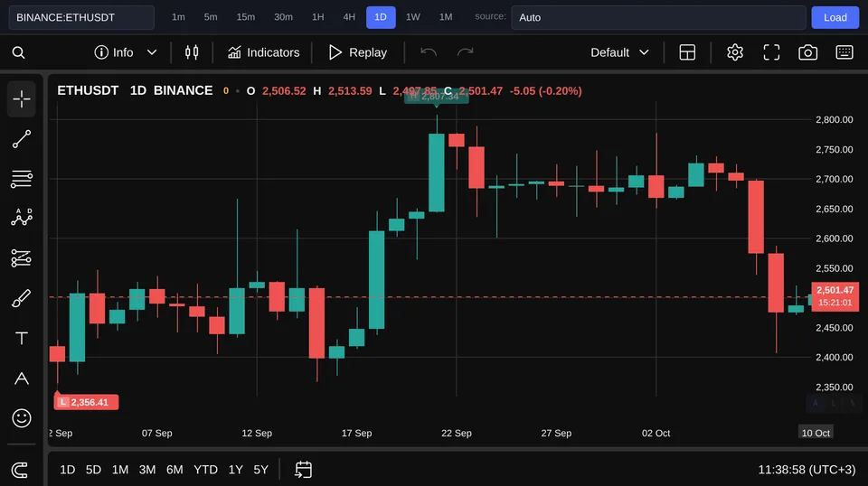Set the YTD date range
Image resolution: width=868 pixels, height=486 pixels.
[x=205, y=470]
